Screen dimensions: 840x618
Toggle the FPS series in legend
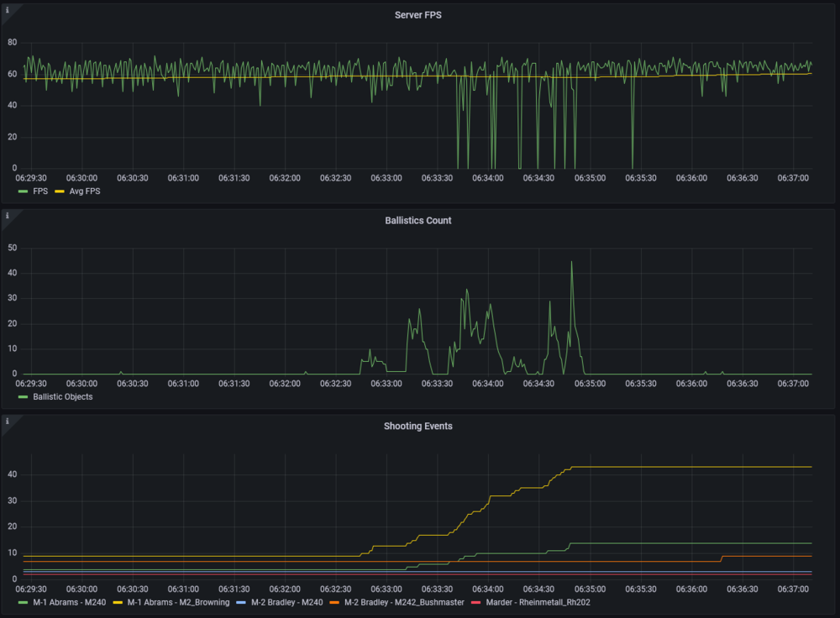click(x=40, y=191)
